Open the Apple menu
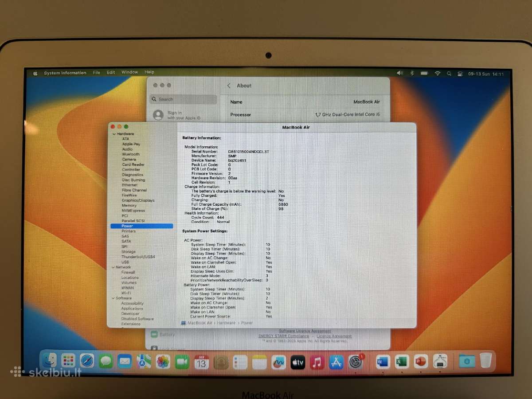 pyautogui.click(x=35, y=73)
